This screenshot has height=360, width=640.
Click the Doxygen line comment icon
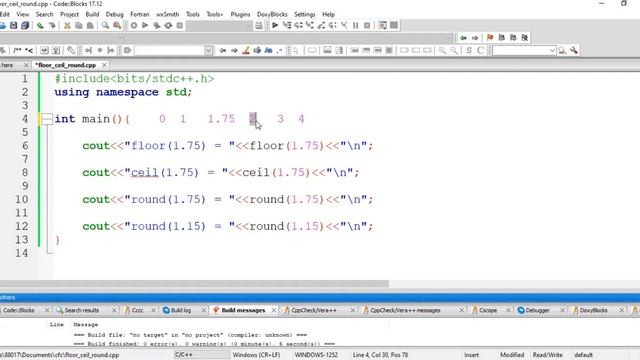29,50
